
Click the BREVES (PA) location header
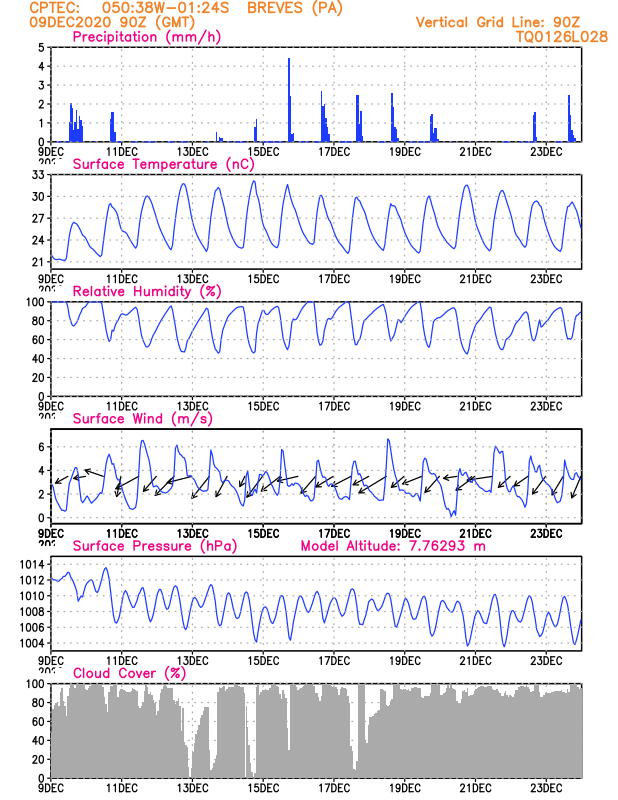tap(295, 8)
